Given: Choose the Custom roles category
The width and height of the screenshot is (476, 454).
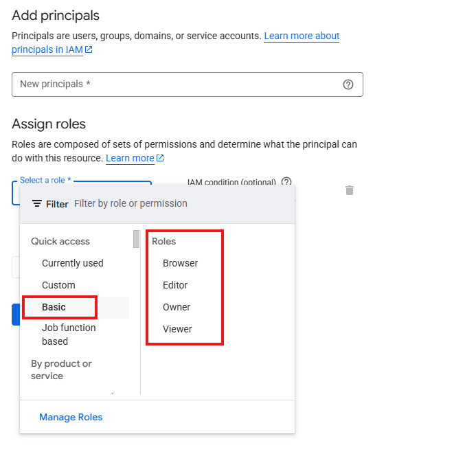Looking at the screenshot, I should (x=58, y=285).
